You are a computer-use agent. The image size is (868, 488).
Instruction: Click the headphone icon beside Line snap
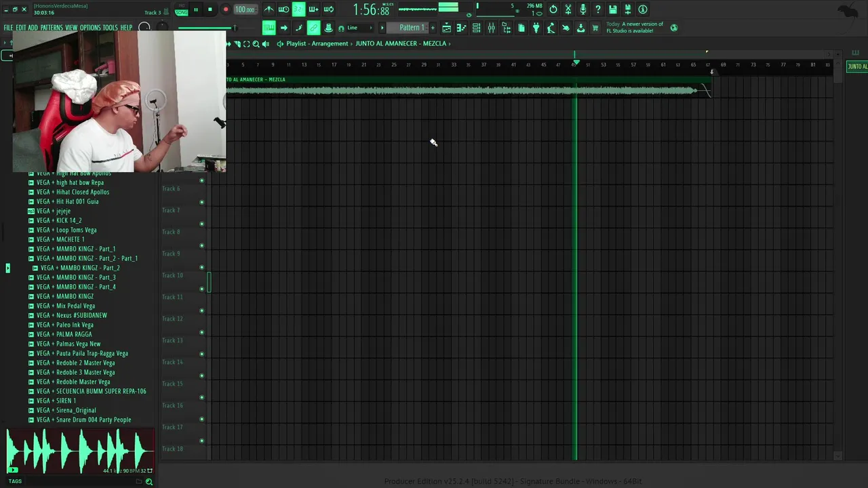click(x=341, y=28)
